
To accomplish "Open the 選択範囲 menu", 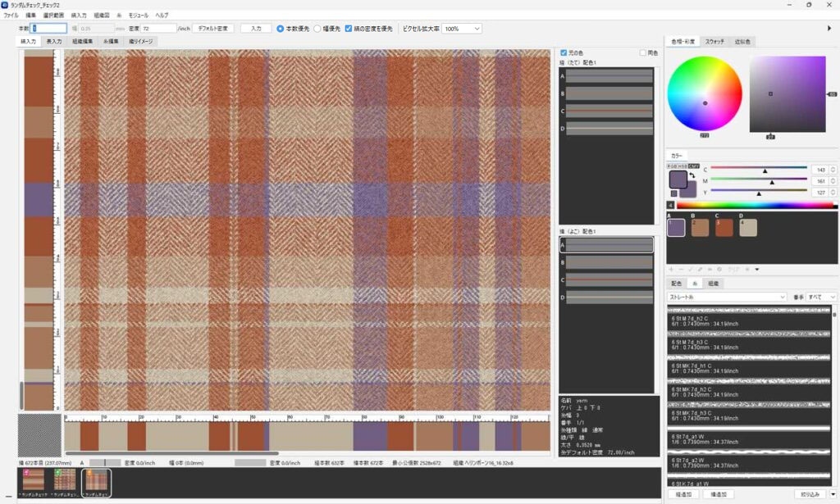I will click(52, 16).
